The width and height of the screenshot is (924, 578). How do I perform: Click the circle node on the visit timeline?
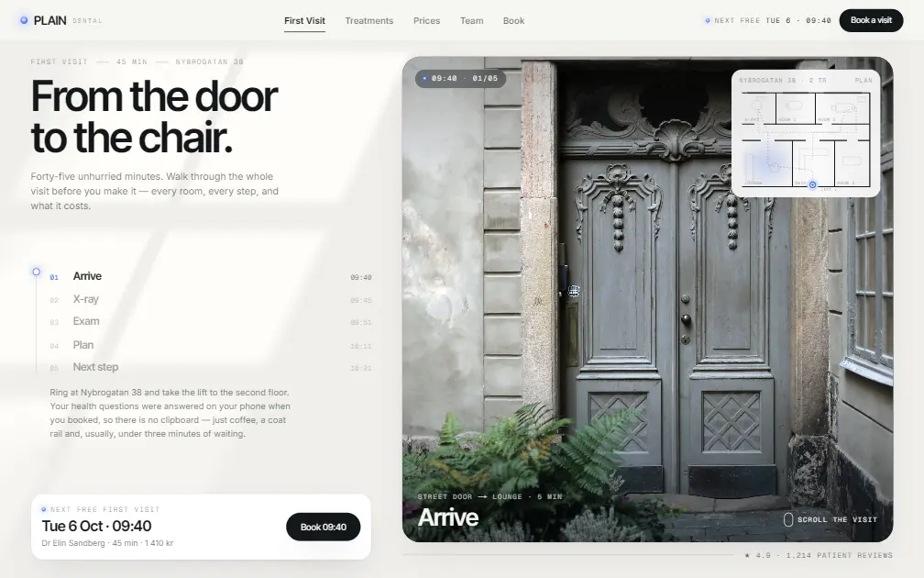pos(36,272)
